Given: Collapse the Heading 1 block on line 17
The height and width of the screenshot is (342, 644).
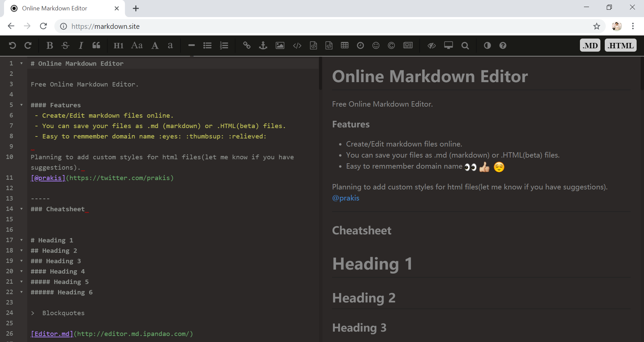Looking at the screenshot, I should pyautogui.click(x=22, y=240).
